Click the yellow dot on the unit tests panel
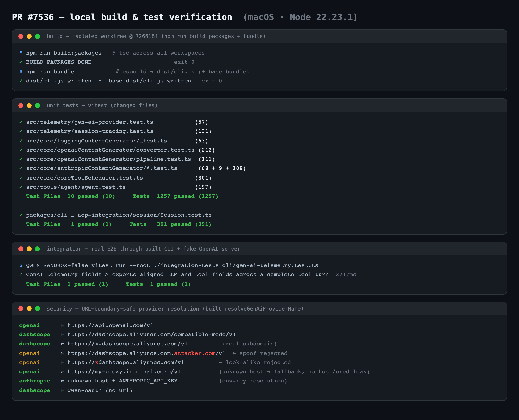This screenshot has height=420, width=519. coord(29,106)
